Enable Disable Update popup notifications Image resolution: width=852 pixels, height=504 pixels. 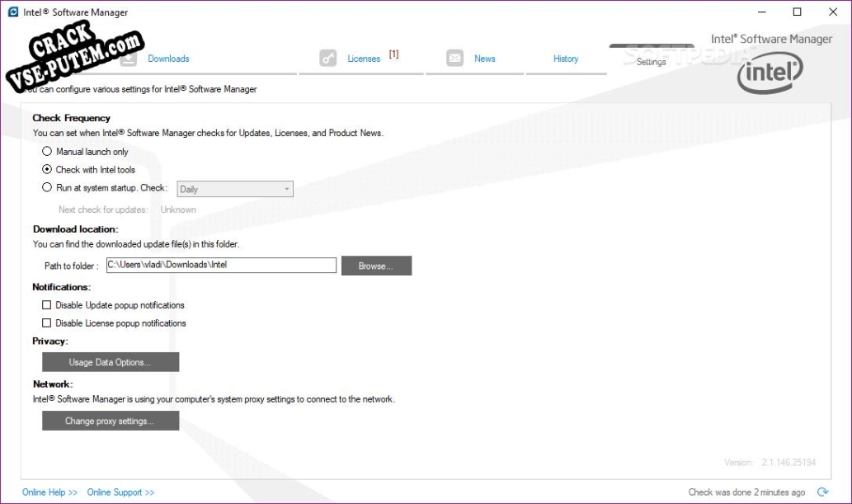coord(47,305)
